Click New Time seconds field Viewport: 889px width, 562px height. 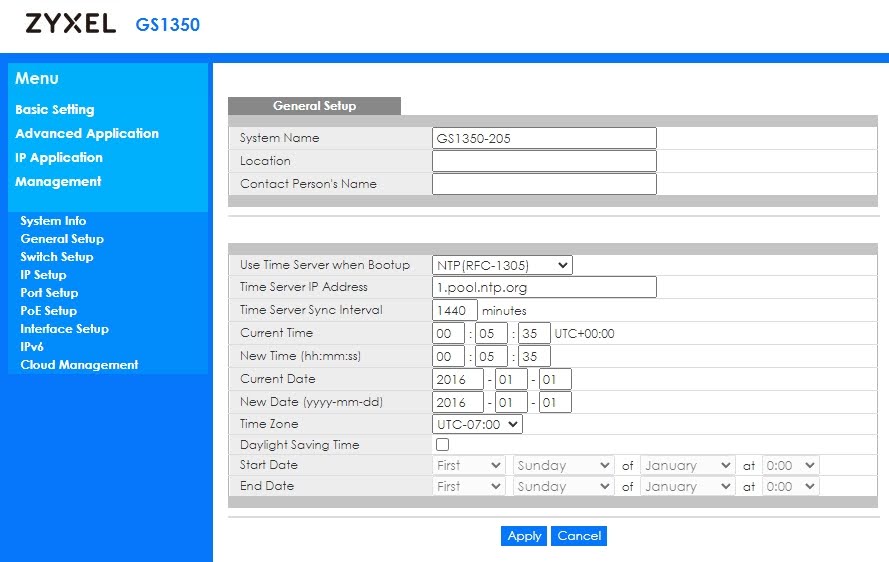(534, 356)
